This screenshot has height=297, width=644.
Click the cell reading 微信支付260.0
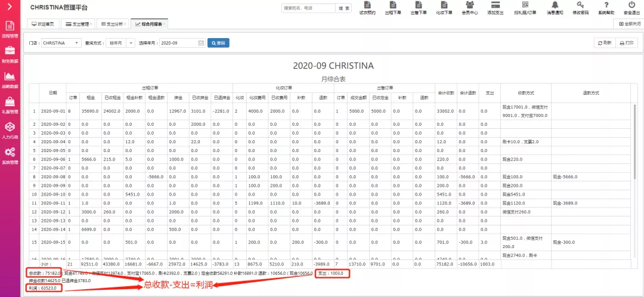(526, 212)
